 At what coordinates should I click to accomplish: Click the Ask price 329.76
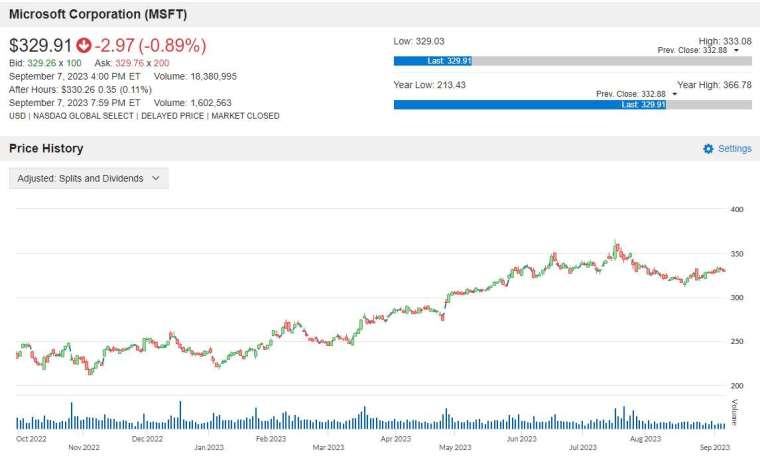(129, 63)
